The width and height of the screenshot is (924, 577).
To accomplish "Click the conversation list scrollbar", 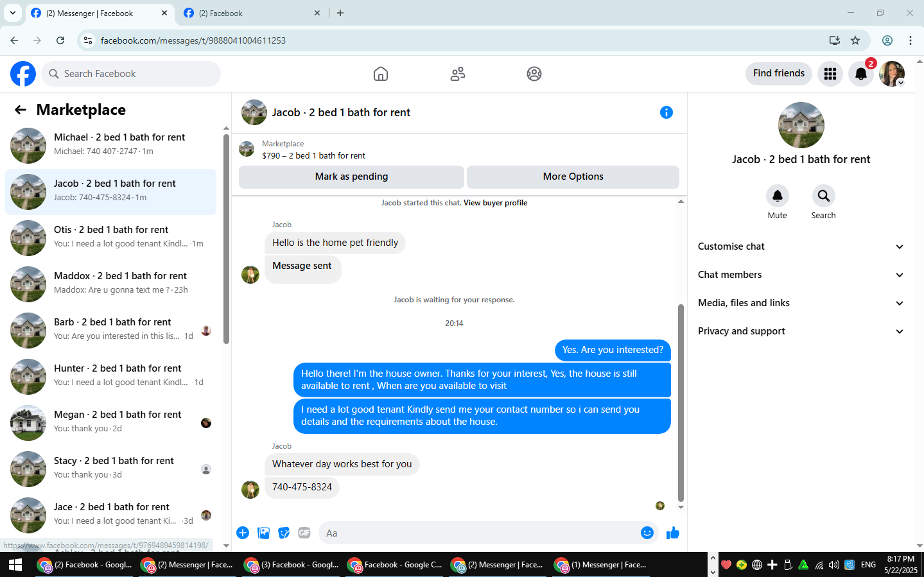I will [226, 239].
